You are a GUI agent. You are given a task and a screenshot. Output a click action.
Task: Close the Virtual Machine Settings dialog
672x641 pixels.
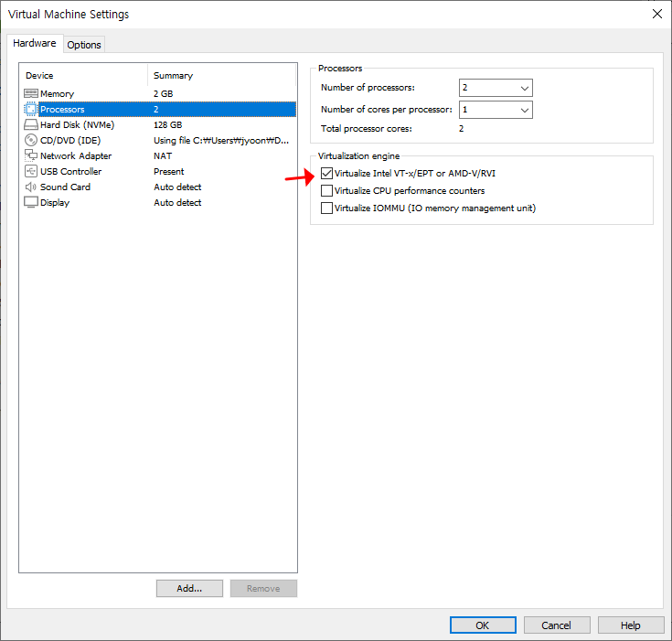(657, 14)
